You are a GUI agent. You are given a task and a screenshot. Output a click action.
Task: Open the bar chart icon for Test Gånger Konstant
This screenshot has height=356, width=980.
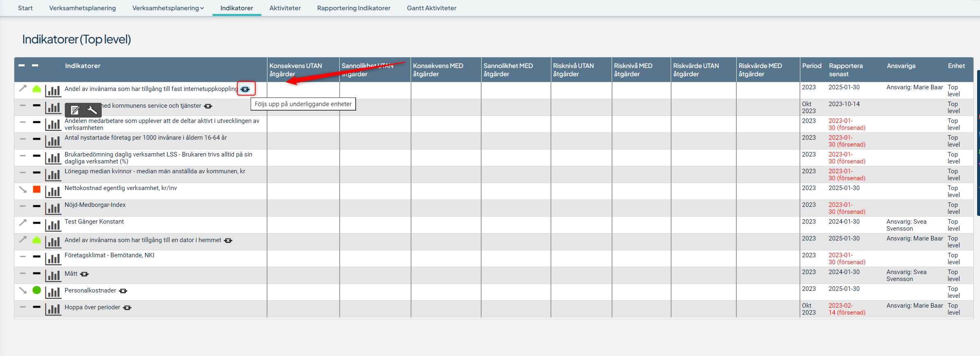pyautogui.click(x=53, y=225)
